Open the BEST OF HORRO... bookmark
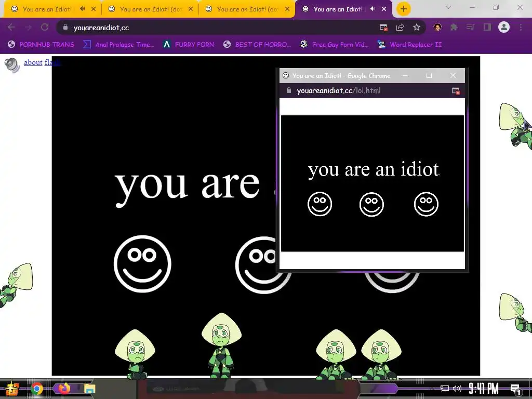The width and height of the screenshot is (532, 399). [257, 45]
